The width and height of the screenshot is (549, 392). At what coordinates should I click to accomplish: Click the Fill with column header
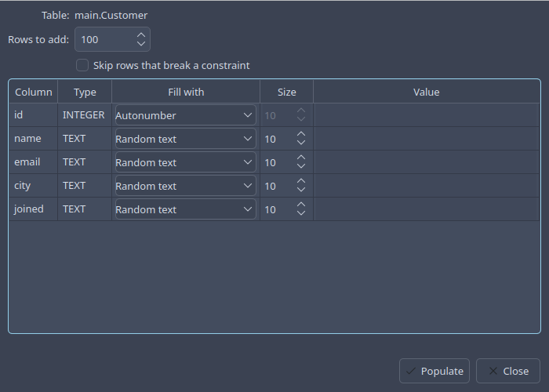[x=186, y=92]
